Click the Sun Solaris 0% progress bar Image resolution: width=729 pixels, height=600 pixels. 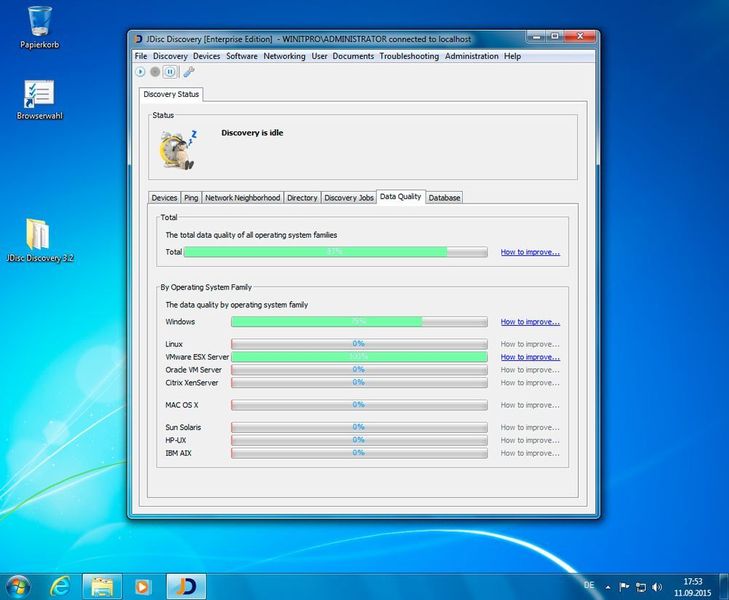pyautogui.click(x=359, y=427)
